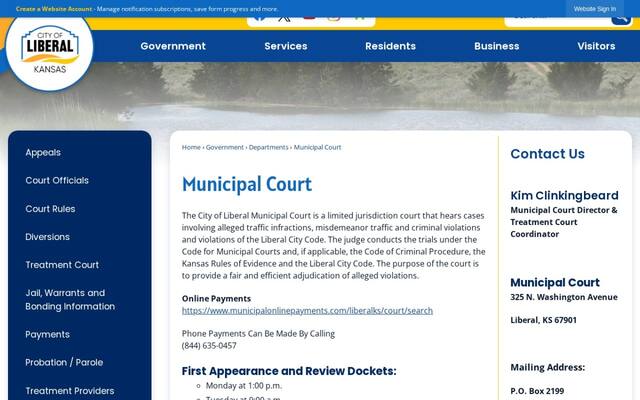Click the Mailing Address label
Image resolution: width=640 pixels, height=400 pixels.
pos(547,367)
